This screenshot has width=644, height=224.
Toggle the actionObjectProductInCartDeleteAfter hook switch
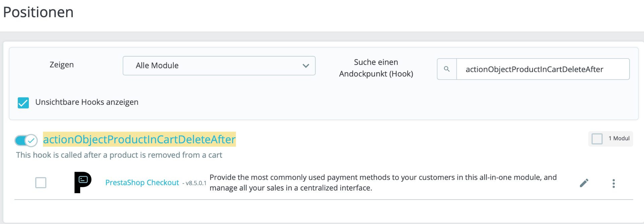point(26,140)
